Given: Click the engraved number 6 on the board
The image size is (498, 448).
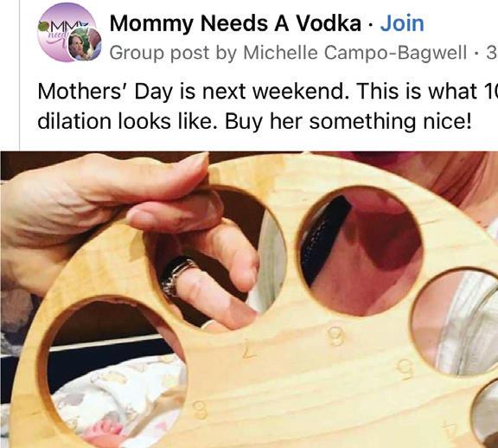Looking at the screenshot, I should coord(335,337).
